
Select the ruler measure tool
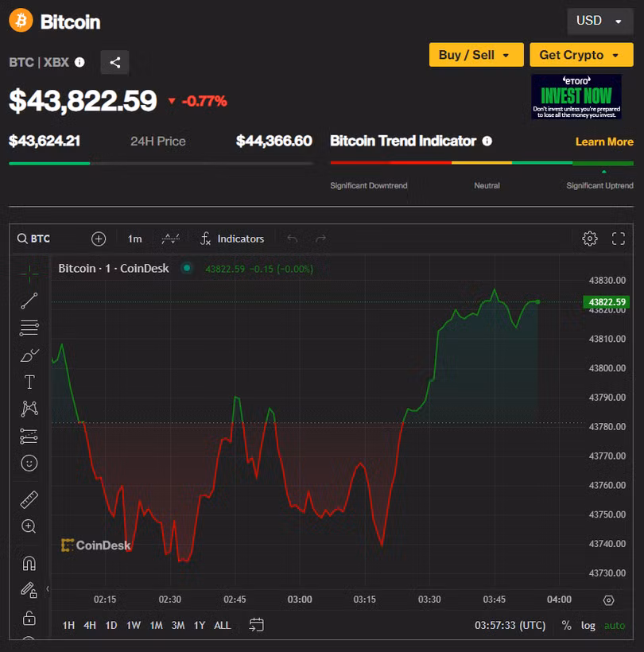point(29,499)
